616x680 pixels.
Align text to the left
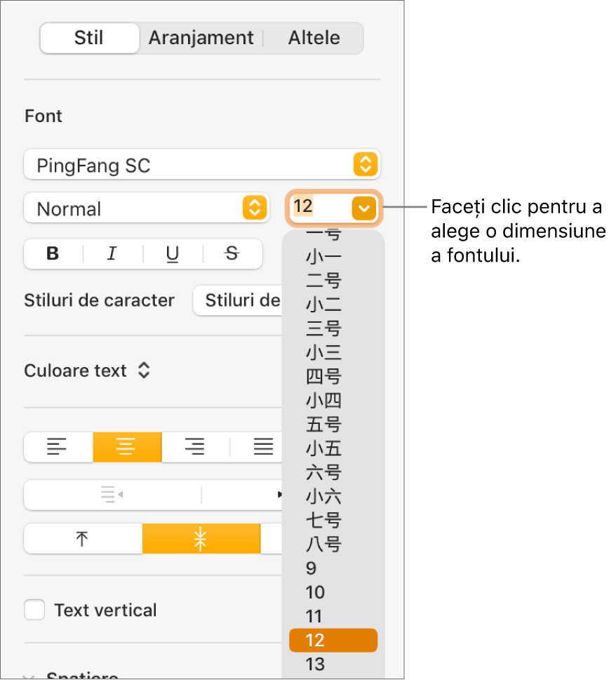point(58,446)
